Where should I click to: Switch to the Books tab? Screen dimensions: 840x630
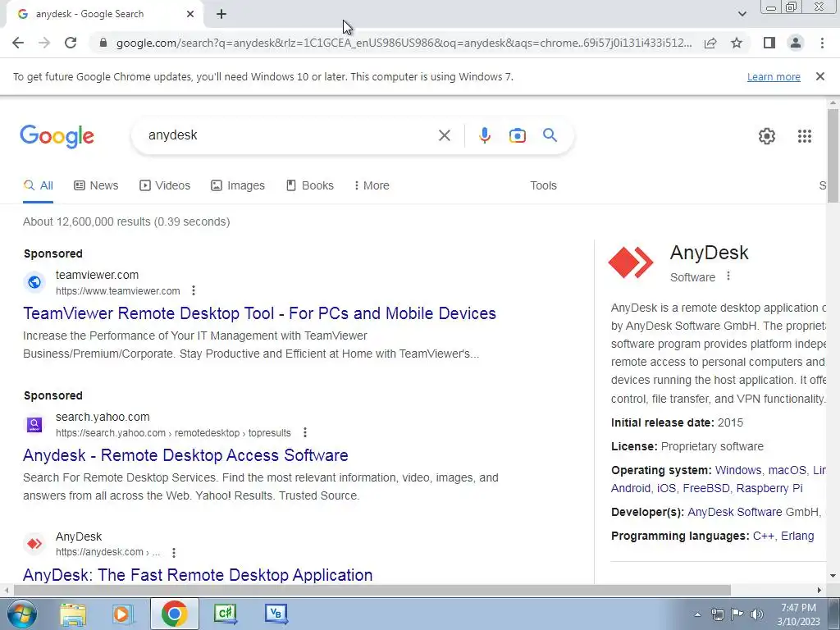pos(310,186)
